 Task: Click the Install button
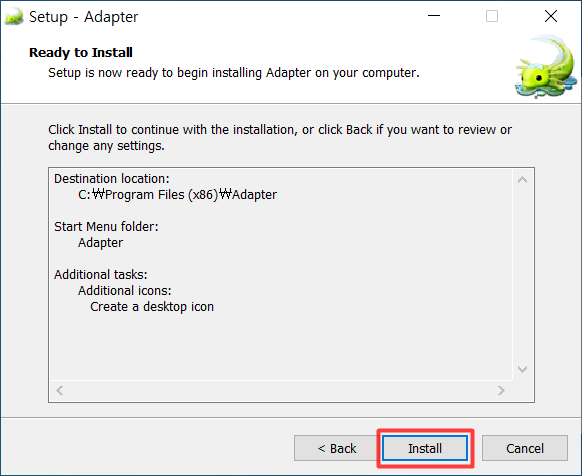click(x=425, y=448)
